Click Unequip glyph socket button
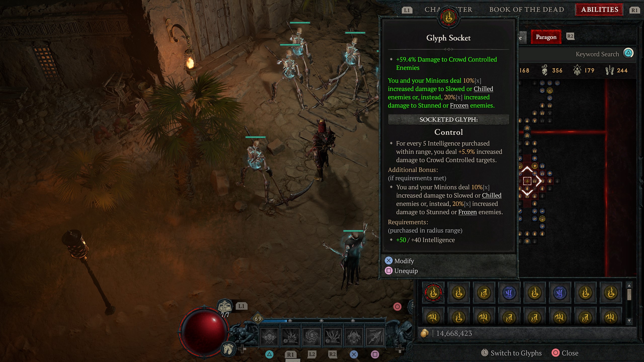The image size is (644, 362). pyautogui.click(x=401, y=270)
